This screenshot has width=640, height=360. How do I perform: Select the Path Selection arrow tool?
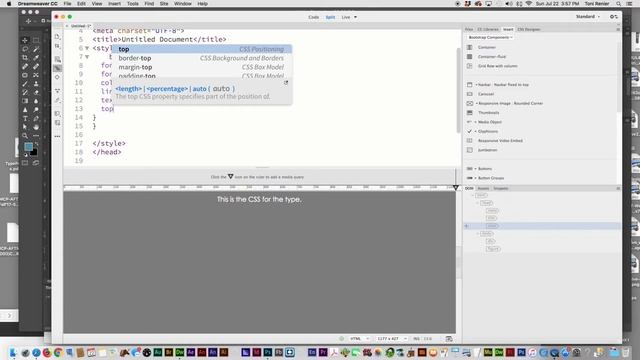[25, 127]
